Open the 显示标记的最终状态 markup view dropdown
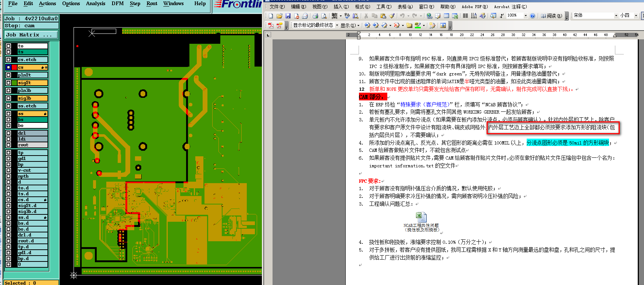This screenshot has width=644, height=285. tap(337, 25)
